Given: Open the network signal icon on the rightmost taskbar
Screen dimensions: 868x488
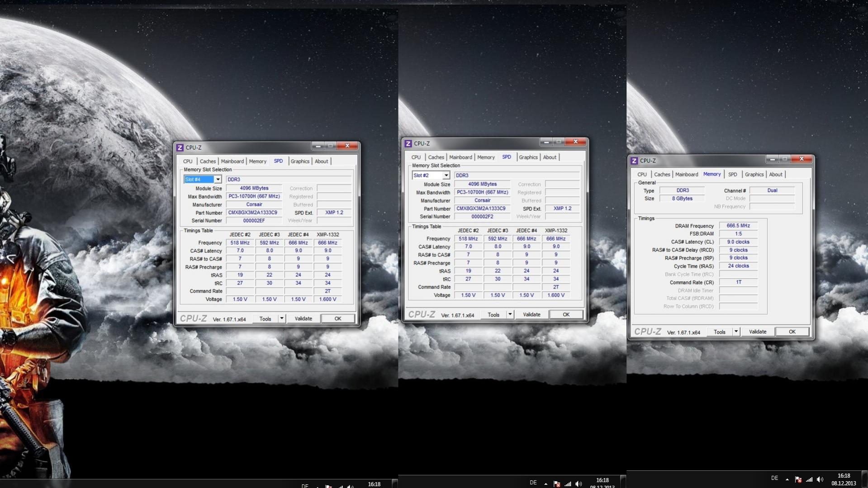Looking at the screenshot, I should click(809, 479).
